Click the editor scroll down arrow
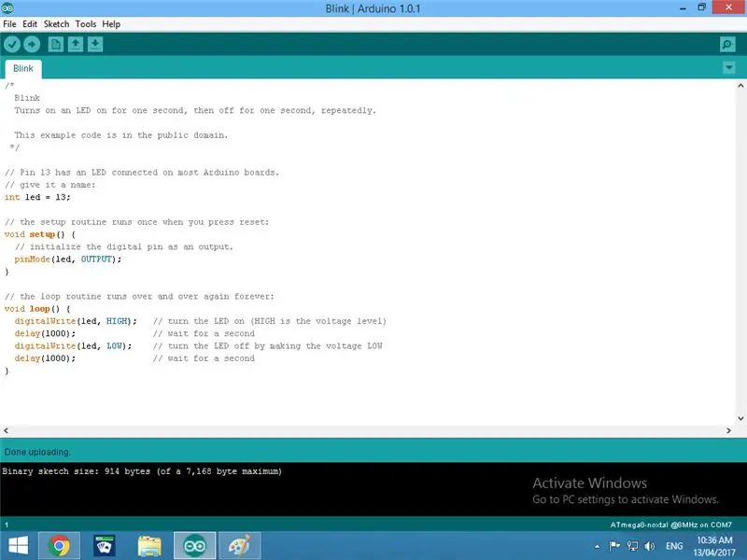 coord(740,418)
